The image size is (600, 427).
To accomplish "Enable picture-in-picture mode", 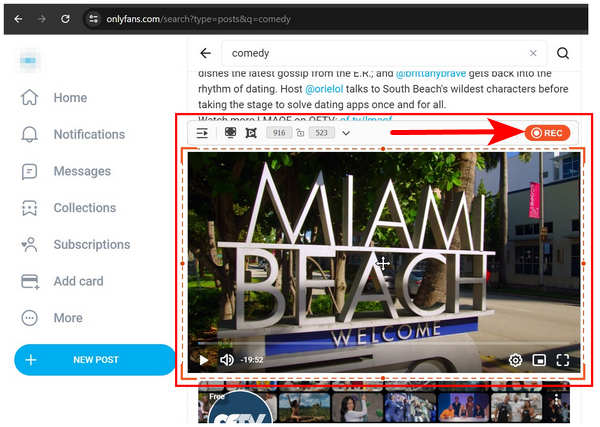I will 539,360.
